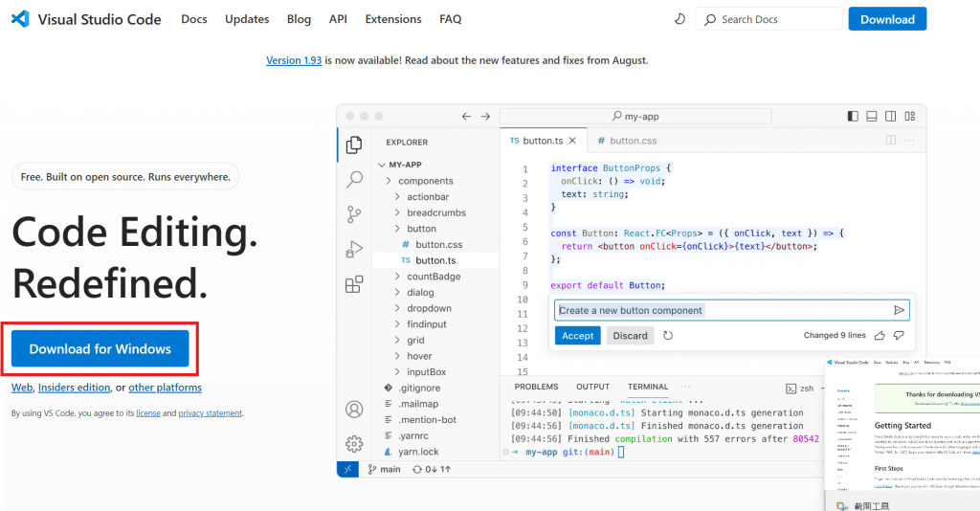Expand the findinput folder
The width and height of the screenshot is (980, 511).
(x=397, y=324)
